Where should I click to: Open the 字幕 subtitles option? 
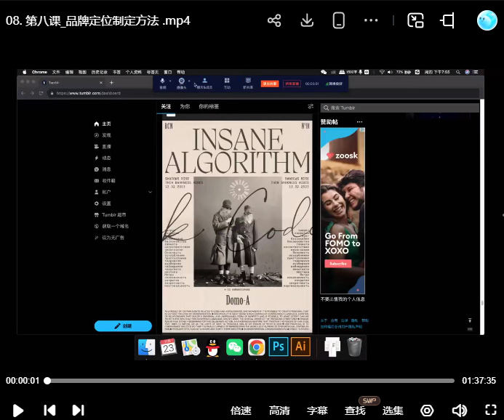[x=317, y=411]
